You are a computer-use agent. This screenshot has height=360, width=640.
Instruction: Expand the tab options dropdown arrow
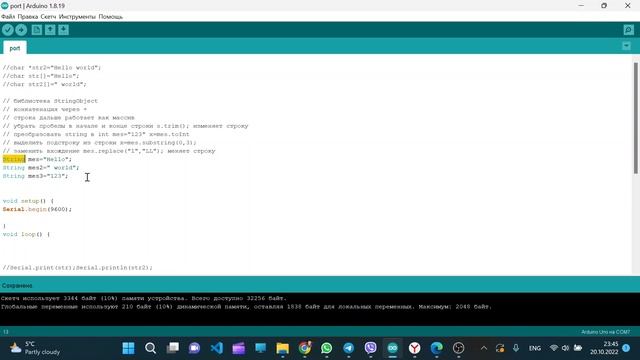tap(627, 46)
